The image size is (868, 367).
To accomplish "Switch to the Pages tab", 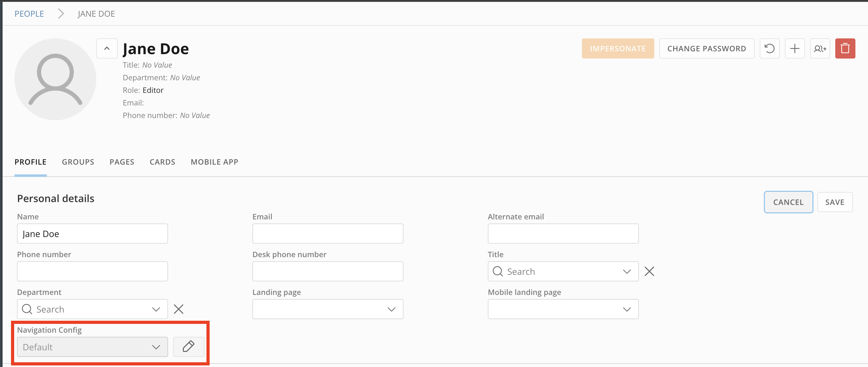I will [x=122, y=162].
